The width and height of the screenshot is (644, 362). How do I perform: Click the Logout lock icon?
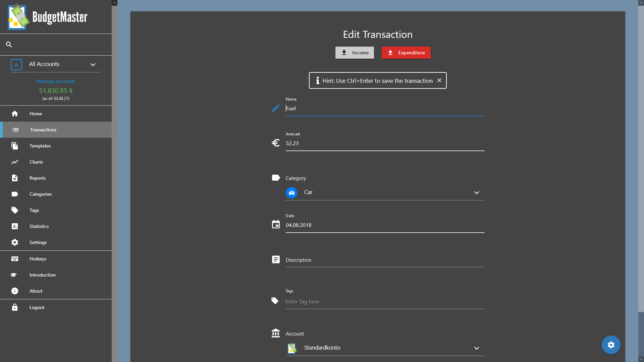(x=15, y=307)
